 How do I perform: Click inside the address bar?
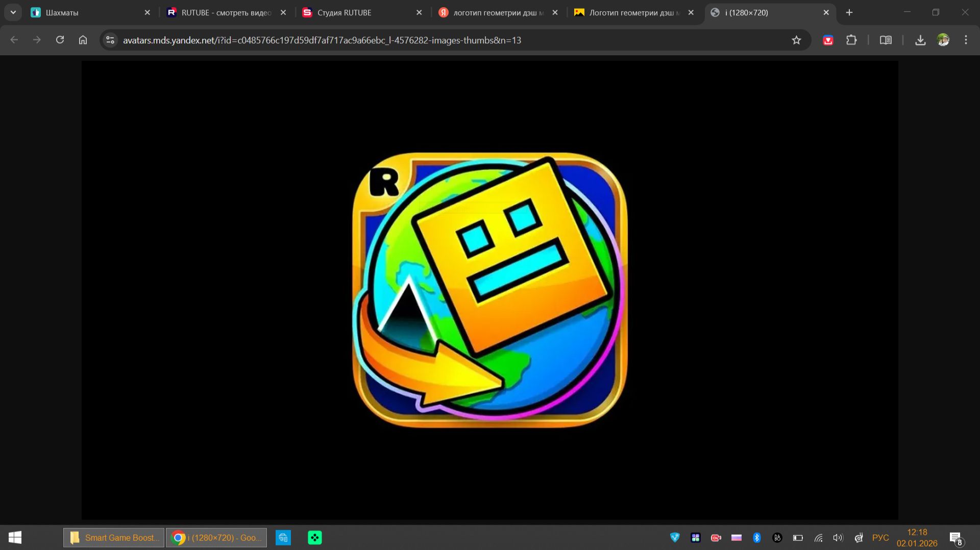tap(357, 40)
